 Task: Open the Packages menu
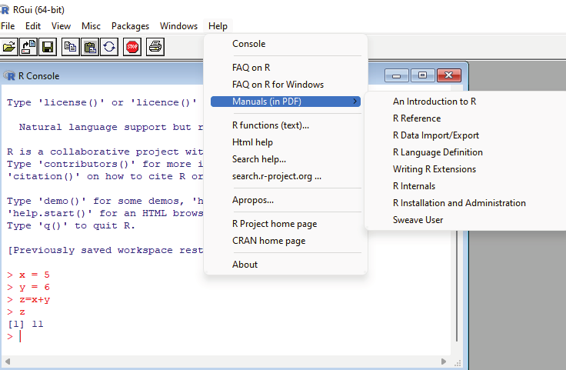pos(130,26)
